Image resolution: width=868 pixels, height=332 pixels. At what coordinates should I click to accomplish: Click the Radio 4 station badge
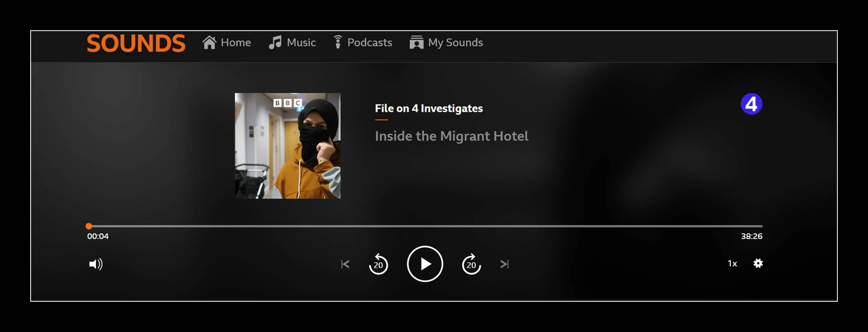(x=751, y=104)
